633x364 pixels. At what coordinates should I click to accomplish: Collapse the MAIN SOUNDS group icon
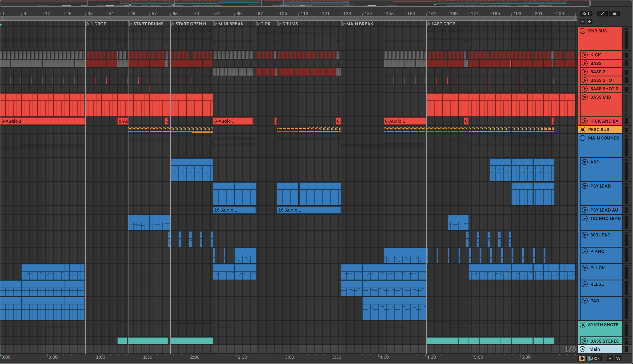coord(583,138)
